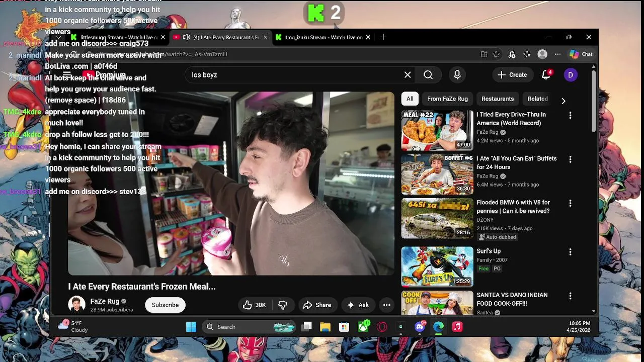Open browser favorites list icon
The width and height of the screenshot is (644, 362).
click(527, 54)
